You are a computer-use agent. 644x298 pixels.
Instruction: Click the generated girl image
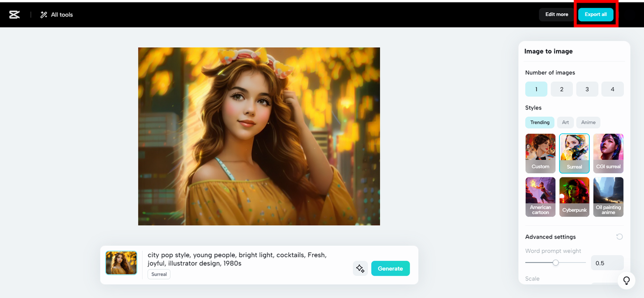(x=259, y=136)
